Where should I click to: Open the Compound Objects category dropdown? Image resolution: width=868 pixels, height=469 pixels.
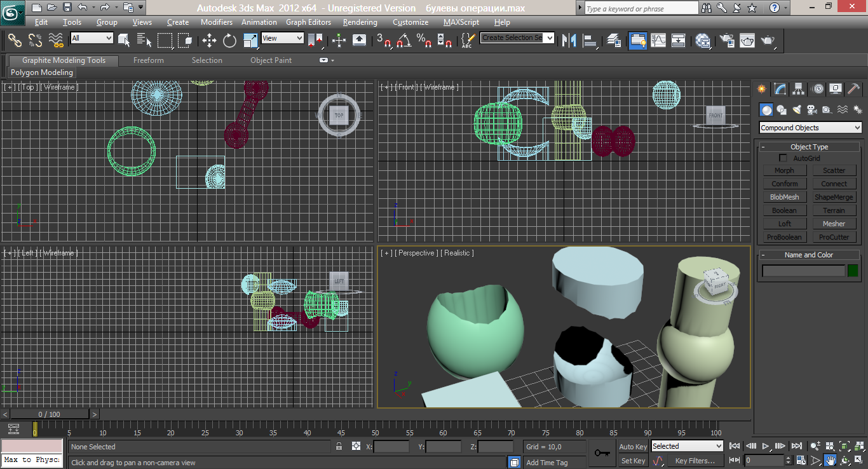coord(811,128)
